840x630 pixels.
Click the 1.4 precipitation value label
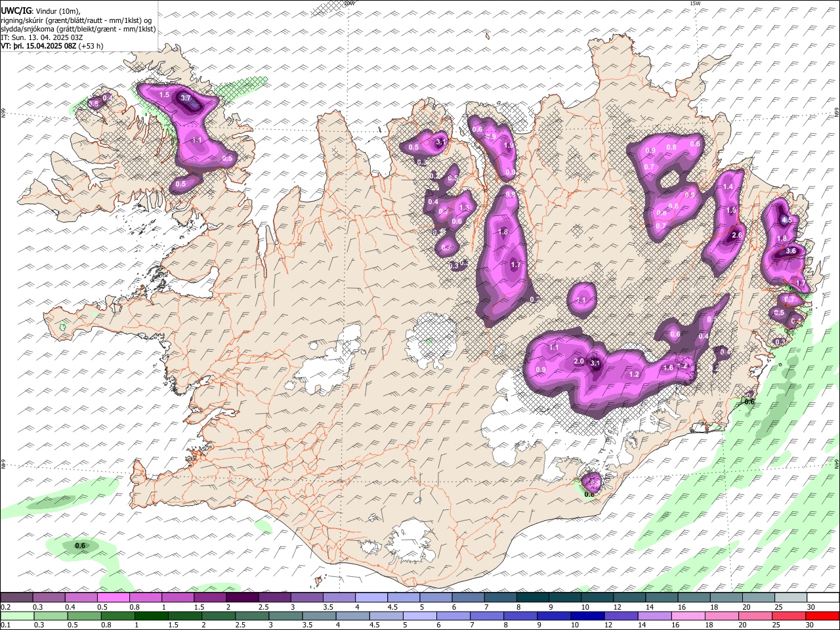click(x=728, y=187)
